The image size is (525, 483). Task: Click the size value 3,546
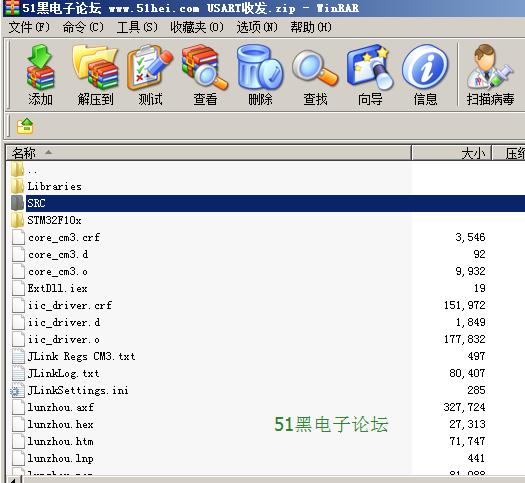pyautogui.click(x=470, y=237)
